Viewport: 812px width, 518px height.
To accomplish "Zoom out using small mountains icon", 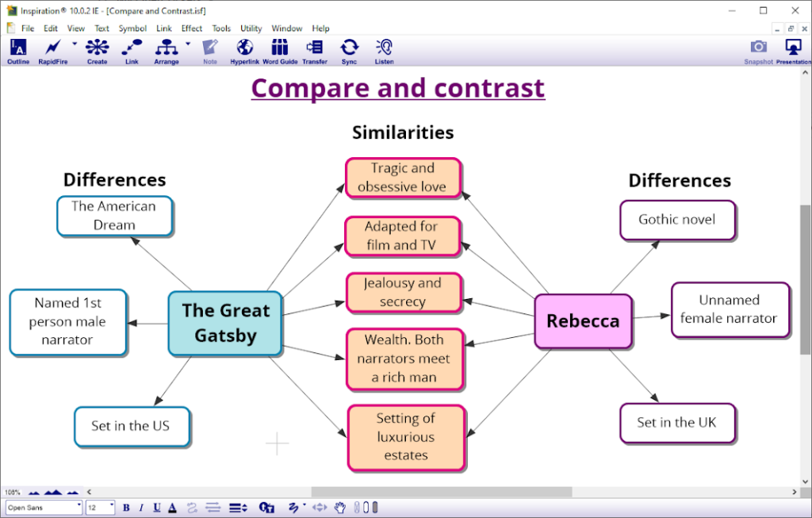I will [x=33, y=492].
